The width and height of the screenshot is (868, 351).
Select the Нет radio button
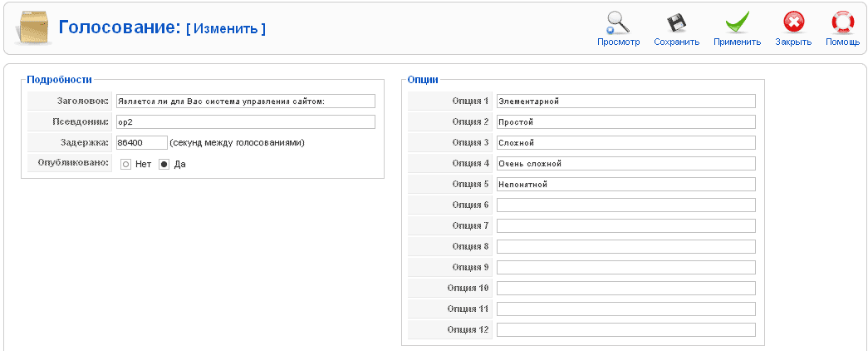(126, 165)
